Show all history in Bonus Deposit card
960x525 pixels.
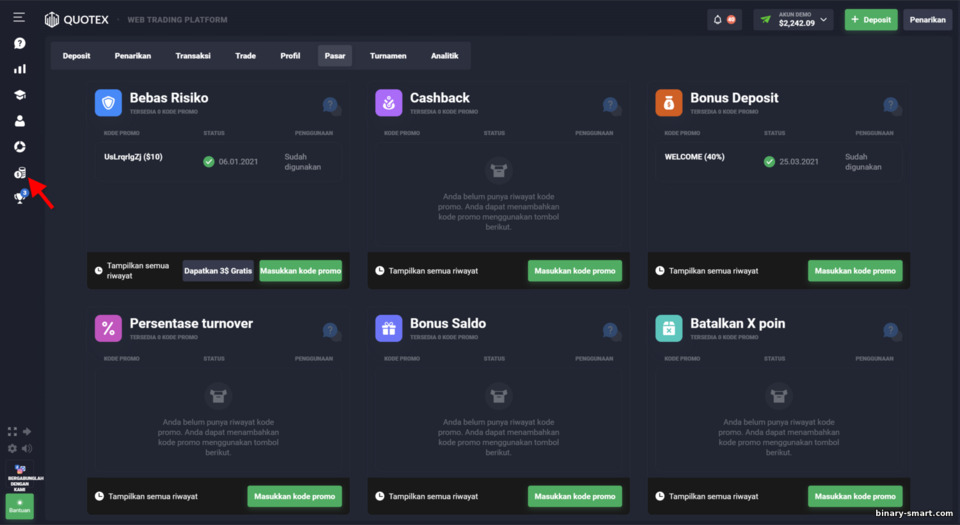[707, 270]
